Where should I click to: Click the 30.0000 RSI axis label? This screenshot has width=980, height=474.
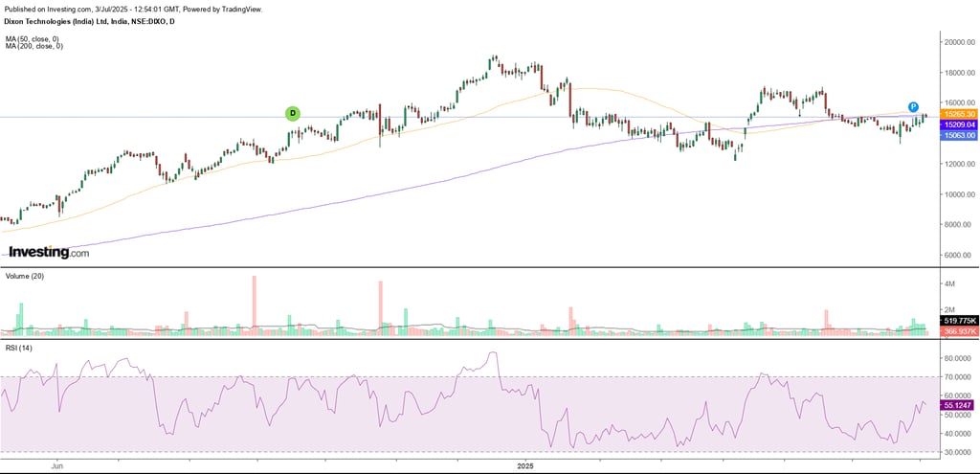[x=956, y=451]
